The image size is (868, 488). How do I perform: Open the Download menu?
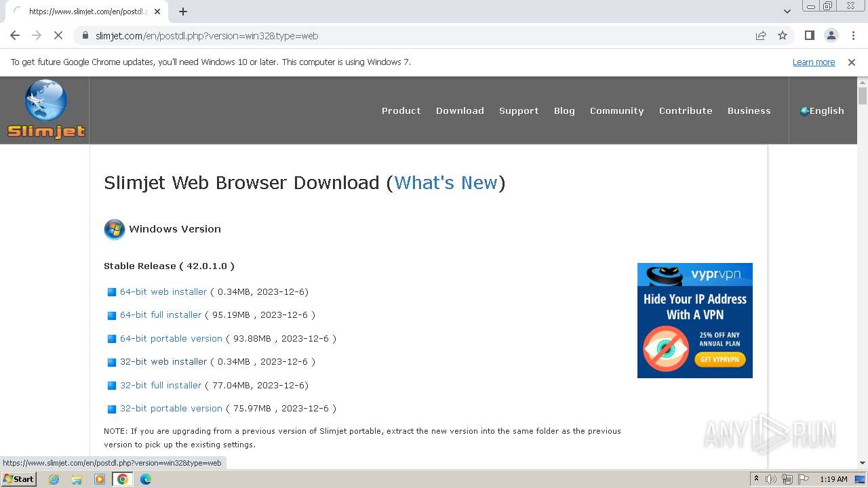click(x=460, y=110)
